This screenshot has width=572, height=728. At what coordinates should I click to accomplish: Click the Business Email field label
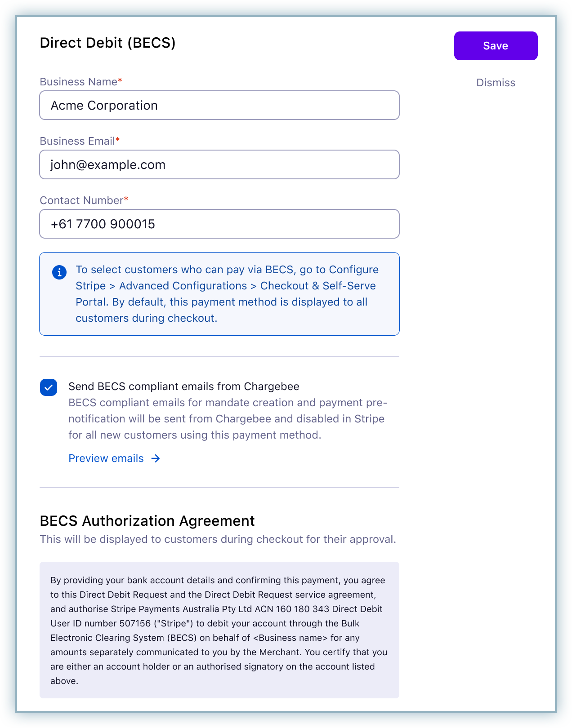tap(77, 141)
